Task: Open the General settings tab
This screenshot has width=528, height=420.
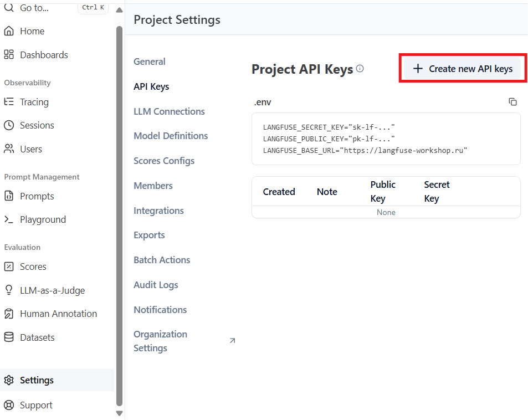Action: point(150,62)
